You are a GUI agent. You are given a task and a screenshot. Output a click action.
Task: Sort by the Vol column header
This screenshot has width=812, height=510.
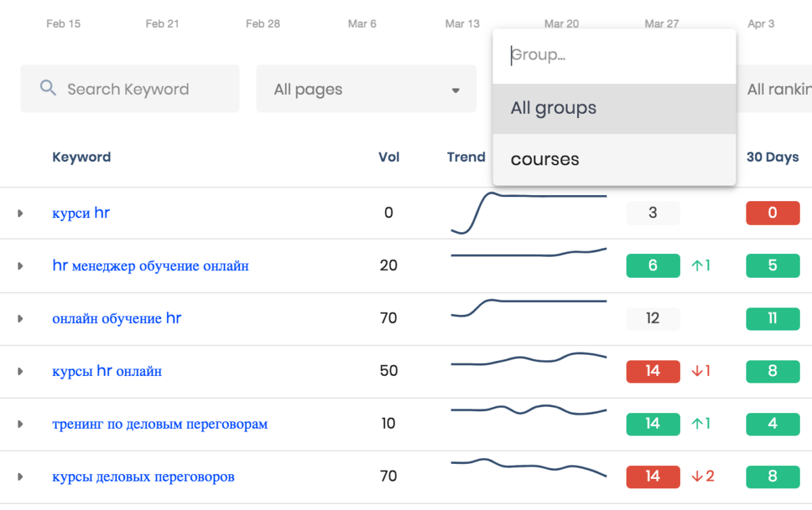tap(388, 157)
